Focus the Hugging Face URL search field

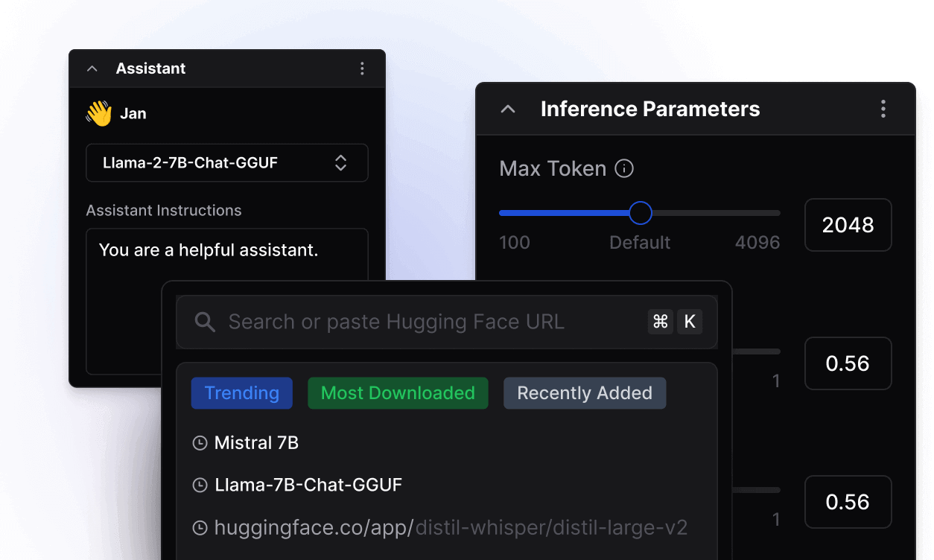[417, 322]
